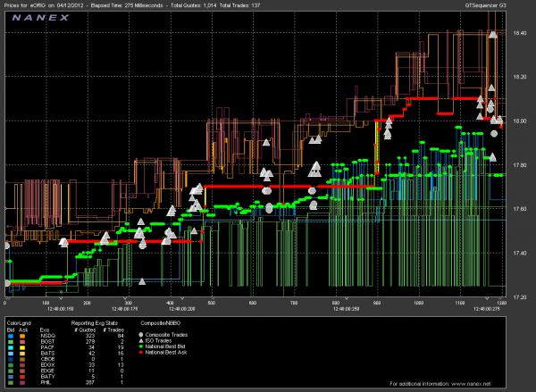Screen dimensions: 536x392
Task: Click the PHIL ask color swatch
Action: 21,381
